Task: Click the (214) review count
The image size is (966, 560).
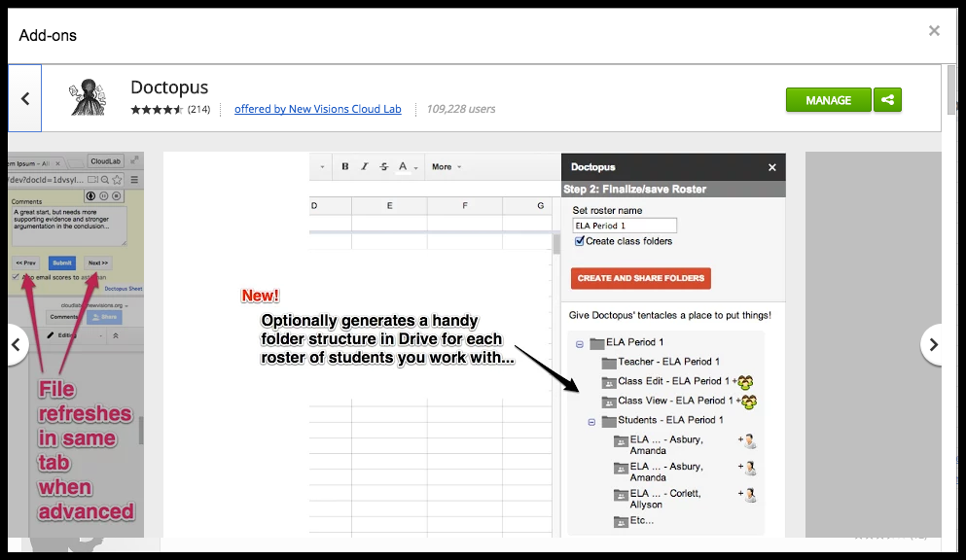Action: tap(198, 110)
